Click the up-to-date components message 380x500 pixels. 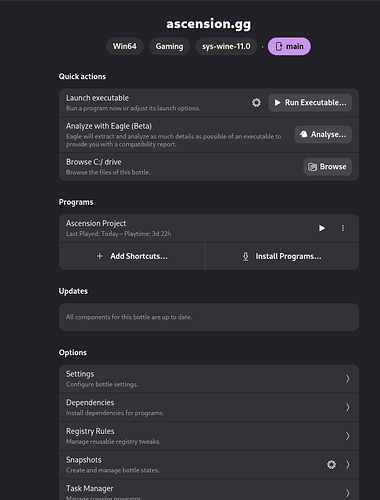[129, 317]
